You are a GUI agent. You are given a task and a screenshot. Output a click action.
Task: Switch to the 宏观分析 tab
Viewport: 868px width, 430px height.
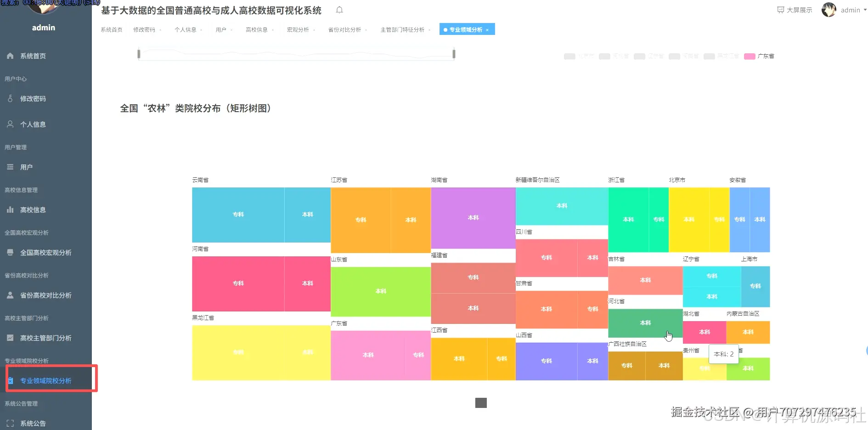click(x=298, y=29)
